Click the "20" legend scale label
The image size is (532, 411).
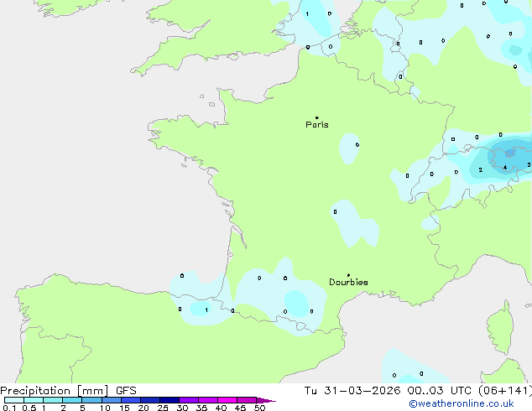tap(143, 408)
